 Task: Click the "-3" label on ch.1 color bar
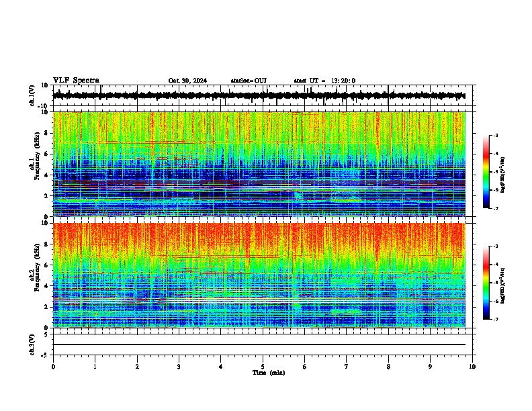[495, 135]
